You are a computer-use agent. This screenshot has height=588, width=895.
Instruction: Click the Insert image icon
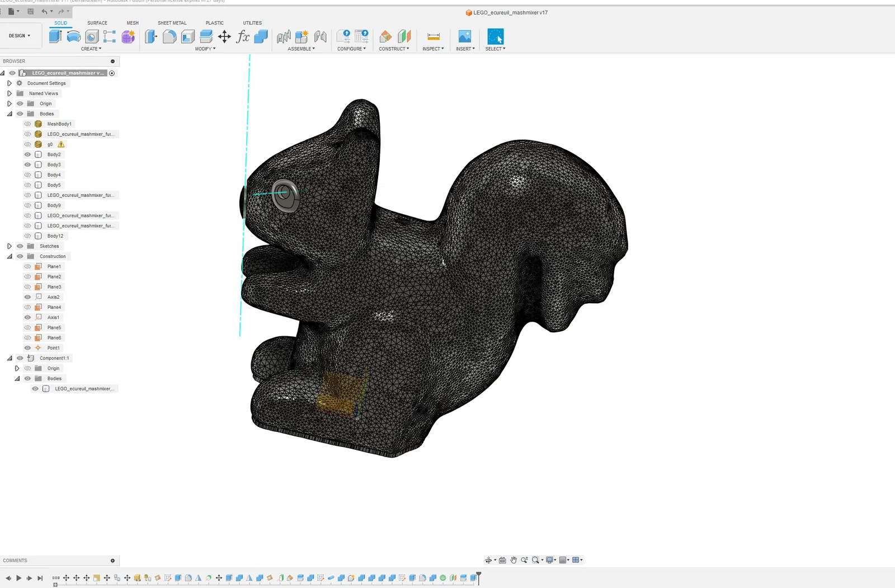click(x=465, y=36)
